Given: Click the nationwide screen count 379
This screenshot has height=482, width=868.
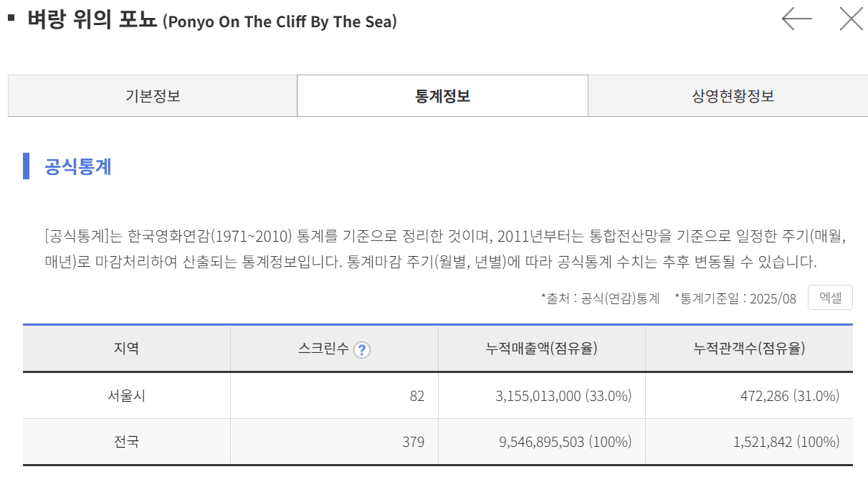Looking at the screenshot, I should pyautogui.click(x=413, y=442).
